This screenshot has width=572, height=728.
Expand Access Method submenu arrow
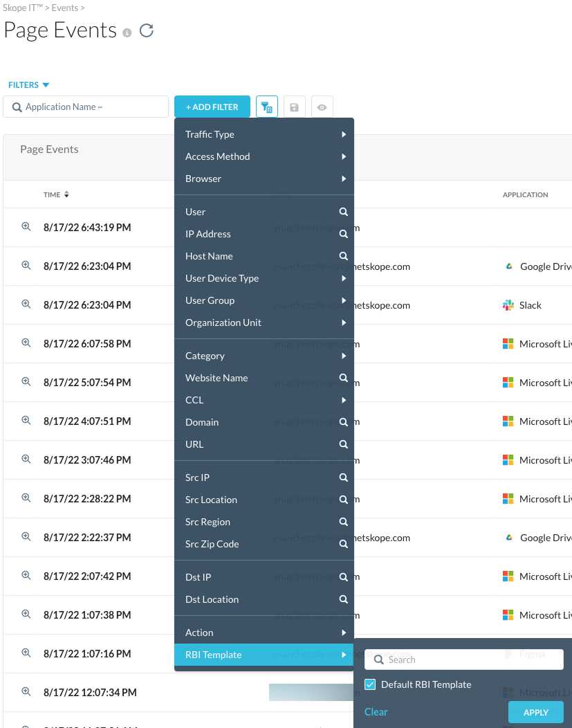[344, 156]
